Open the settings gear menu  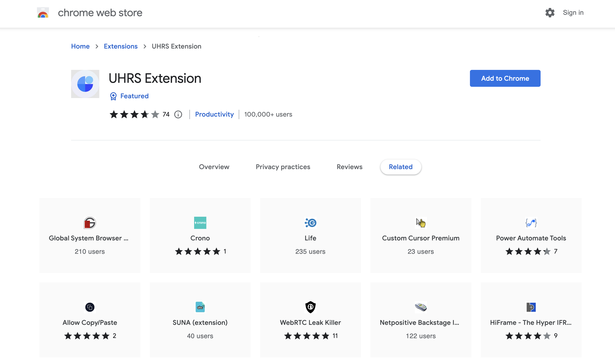pos(550,12)
